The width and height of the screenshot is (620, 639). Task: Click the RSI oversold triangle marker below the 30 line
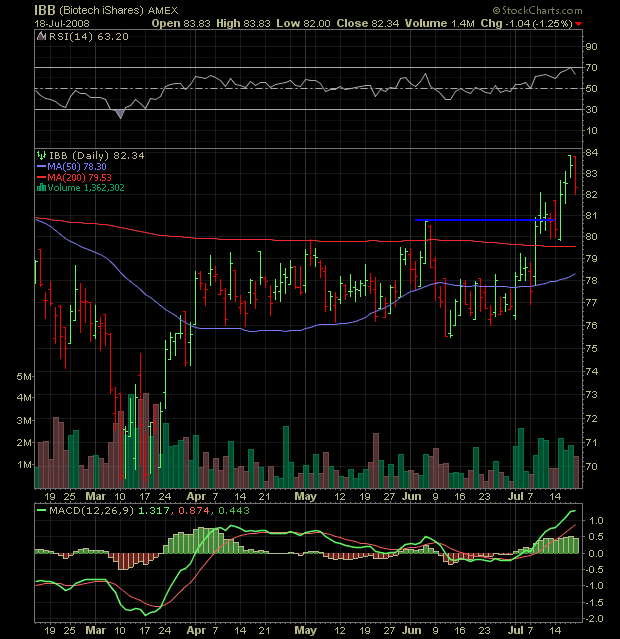point(120,114)
